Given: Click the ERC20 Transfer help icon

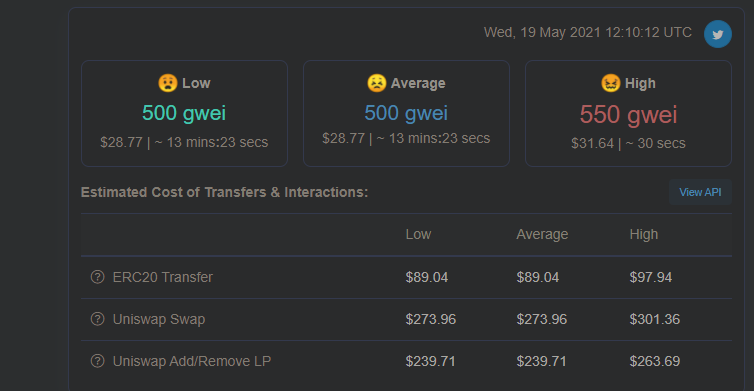Looking at the screenshot, I should pyautogui.click(x=98, y=277).
